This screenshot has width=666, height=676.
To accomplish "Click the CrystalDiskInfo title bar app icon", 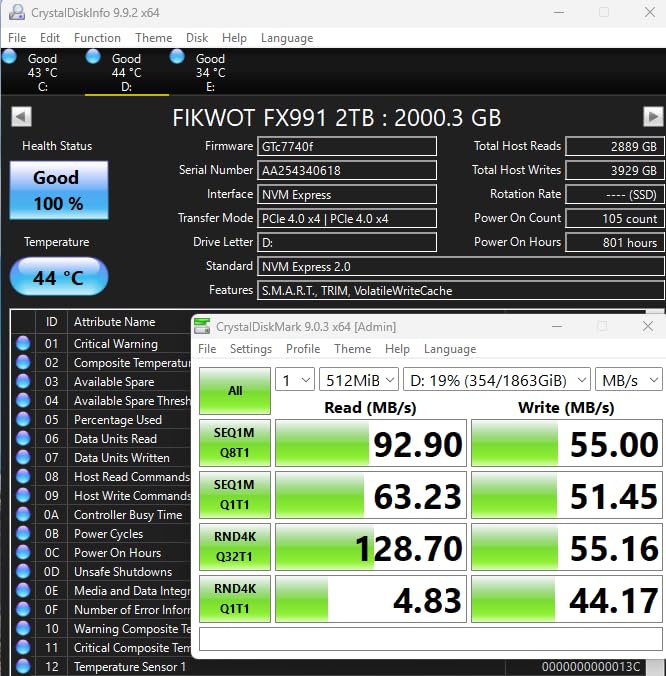I will pyautogui.click(x=17, y=12).
